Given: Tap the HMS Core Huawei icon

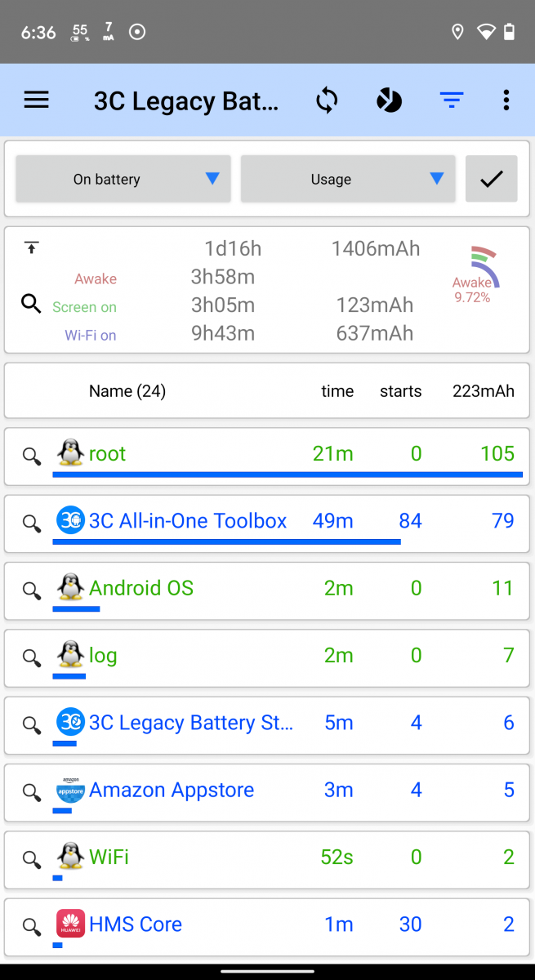Looking at the screenshot, I should 71,924.
